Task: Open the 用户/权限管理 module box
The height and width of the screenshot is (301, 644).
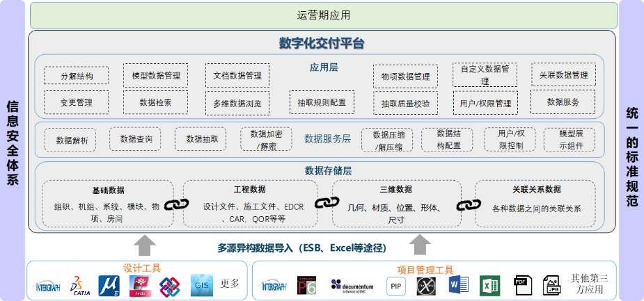Action: (x=485, y=103)
